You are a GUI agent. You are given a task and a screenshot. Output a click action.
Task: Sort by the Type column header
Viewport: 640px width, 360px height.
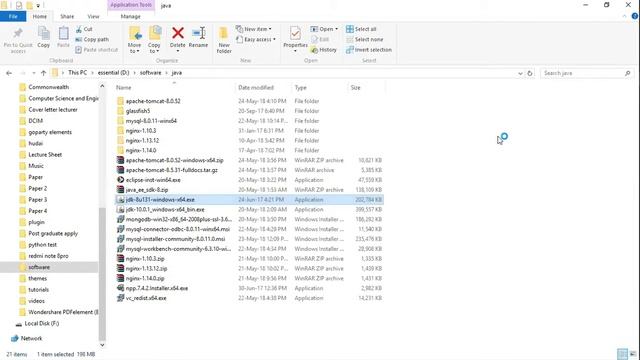320,88
